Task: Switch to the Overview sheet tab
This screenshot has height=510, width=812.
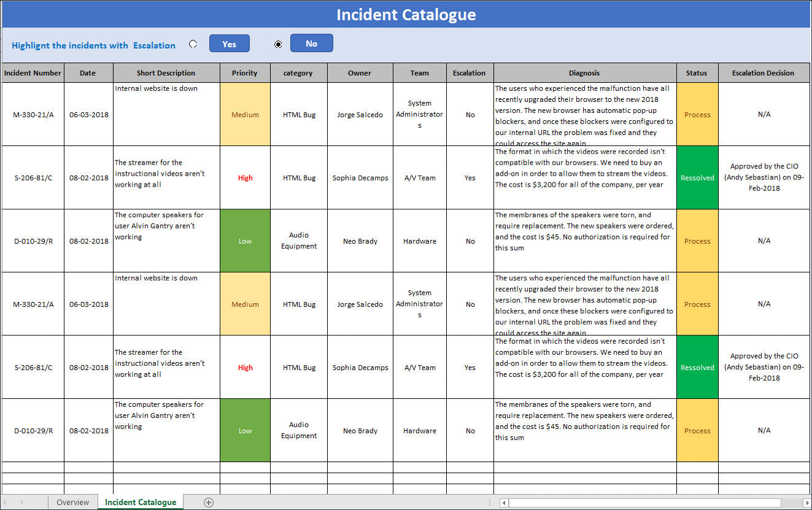Action: pos(72,502)
